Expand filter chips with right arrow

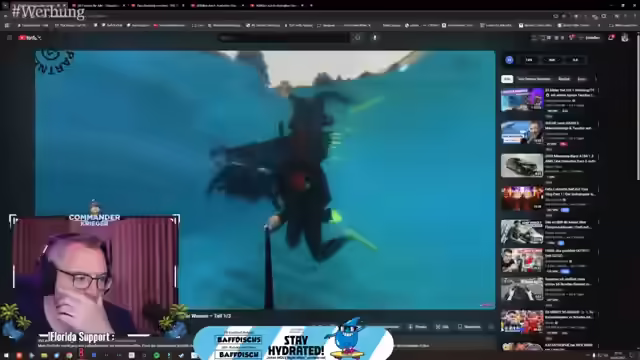(596, 79)
